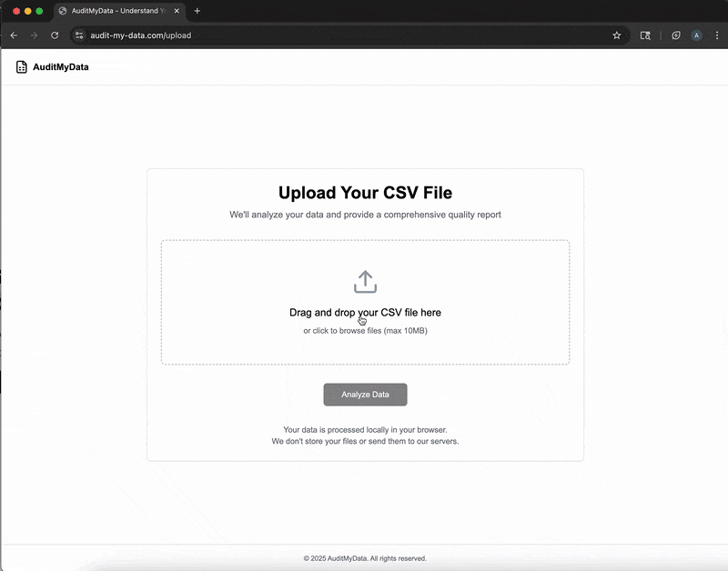Viewport: 728px width, 571px height.
Task: Click the green maximize window button
Action: [x=39, y=11]
